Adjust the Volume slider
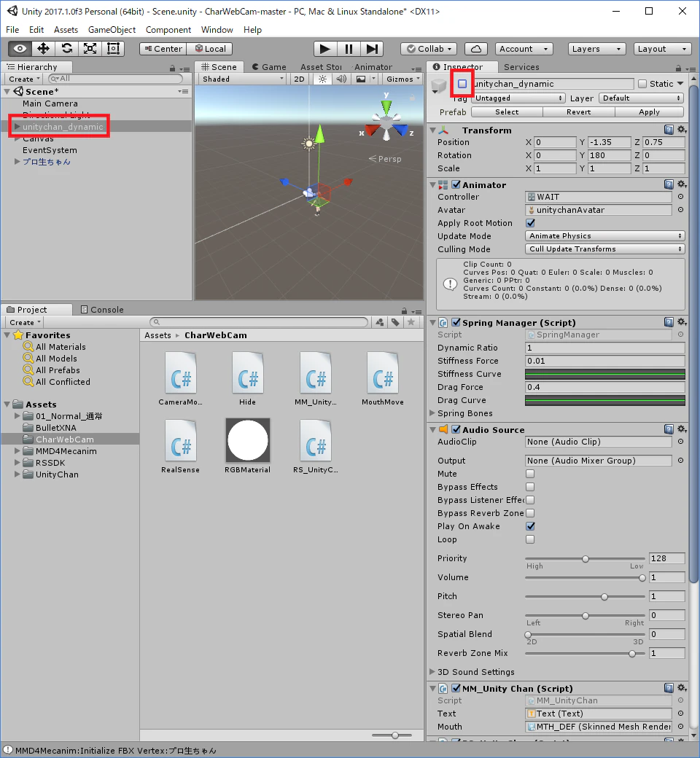This screenshot has width=700, height=758. click(585, 578)
